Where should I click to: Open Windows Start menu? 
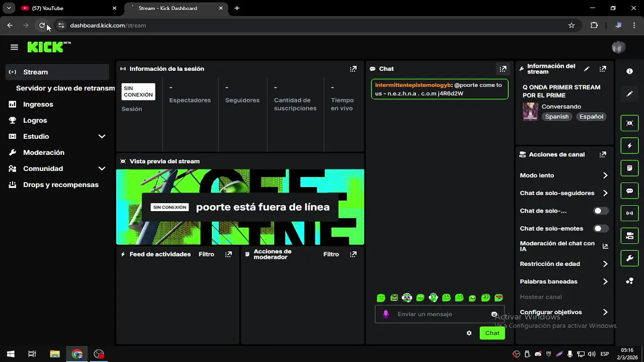(10, 354)
